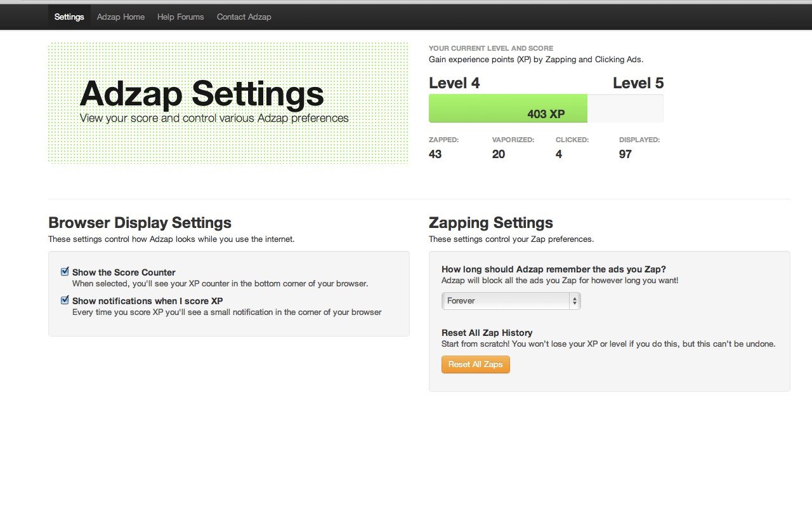Click the Reset All Zap History label
The width and height of the screenshot is (812, 508).
[487, 333]
